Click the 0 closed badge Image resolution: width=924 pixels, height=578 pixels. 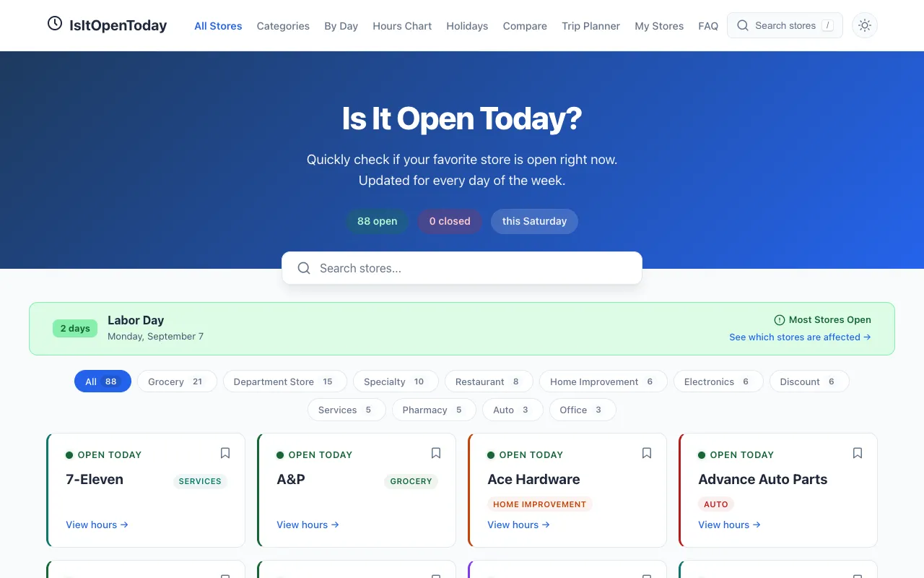(450, 221)
